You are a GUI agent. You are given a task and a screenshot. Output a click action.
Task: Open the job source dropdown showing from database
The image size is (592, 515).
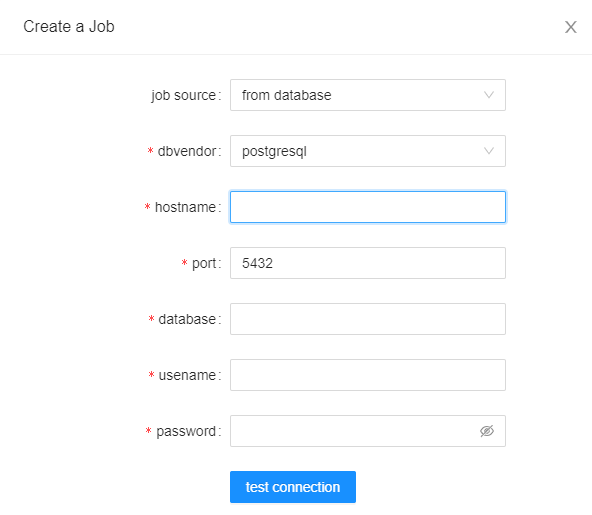(x=368, y=95)
